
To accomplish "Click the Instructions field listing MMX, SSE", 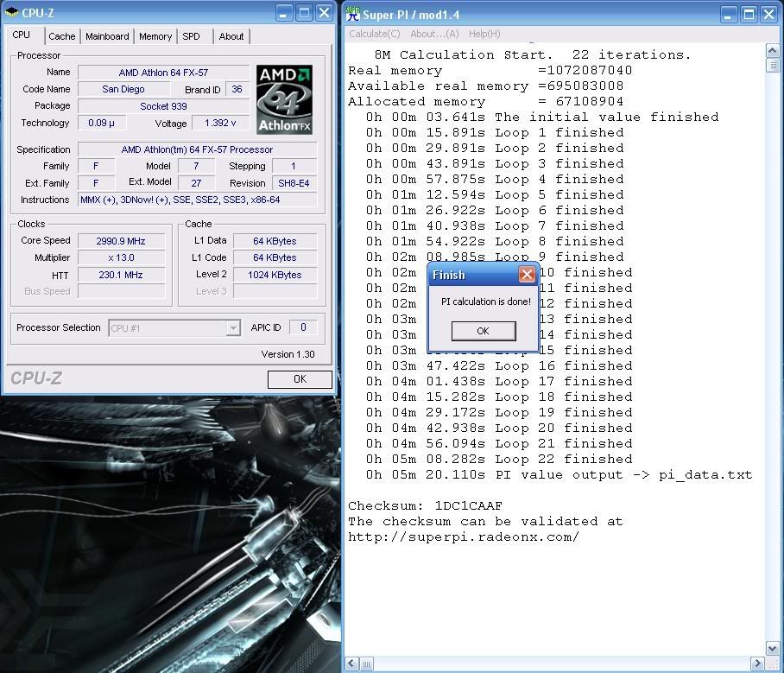I will 198,200.
